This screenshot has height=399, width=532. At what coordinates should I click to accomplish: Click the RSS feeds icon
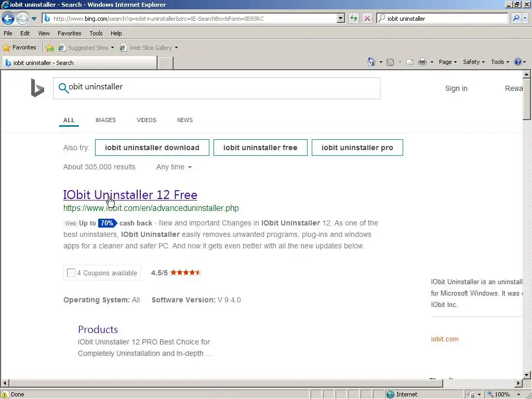pos(390,62)
